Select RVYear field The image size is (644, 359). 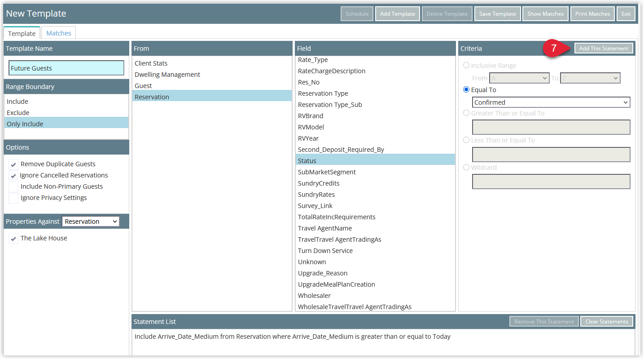point(375,138)
